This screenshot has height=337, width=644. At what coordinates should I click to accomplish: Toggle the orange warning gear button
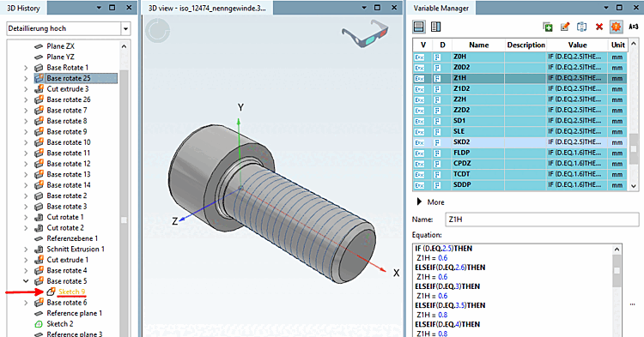[x=616, y=27]
